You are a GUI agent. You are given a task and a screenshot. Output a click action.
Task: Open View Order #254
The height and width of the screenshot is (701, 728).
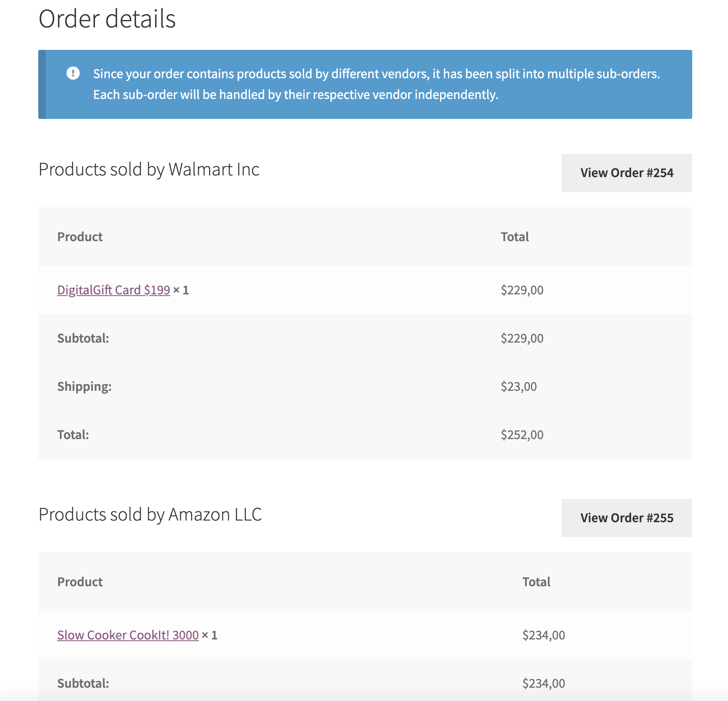coord(626,173)
